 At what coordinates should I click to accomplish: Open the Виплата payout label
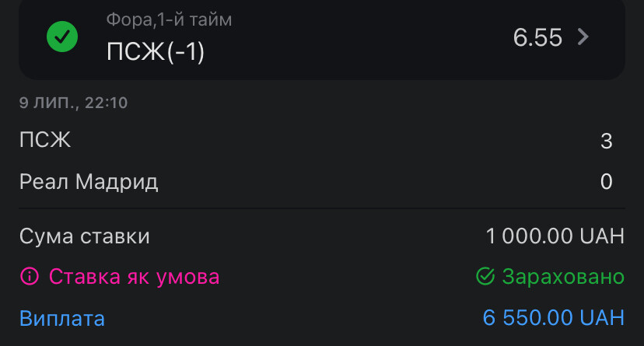62,318
